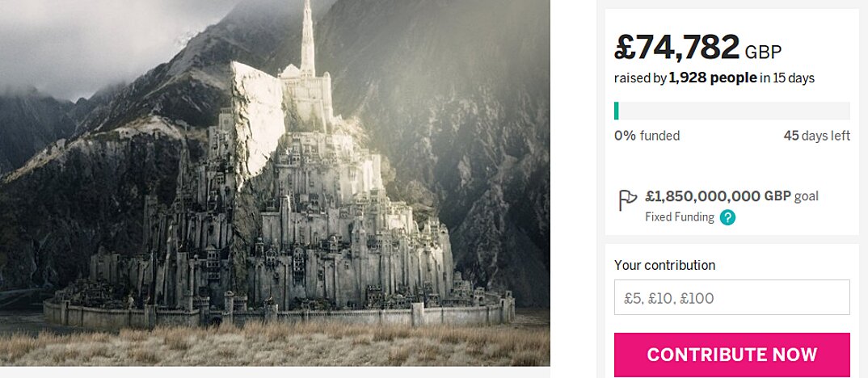868x378 pixels.
Task: Click the white tower spire in the image
Action: click(x=308, y=36)
